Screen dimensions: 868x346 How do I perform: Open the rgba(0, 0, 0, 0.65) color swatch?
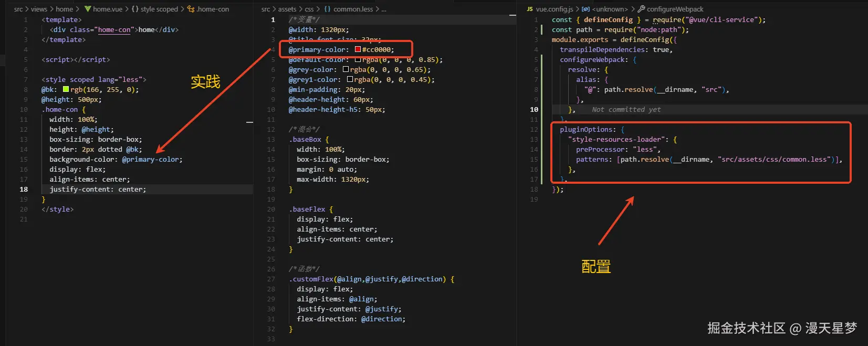(346, 69)
